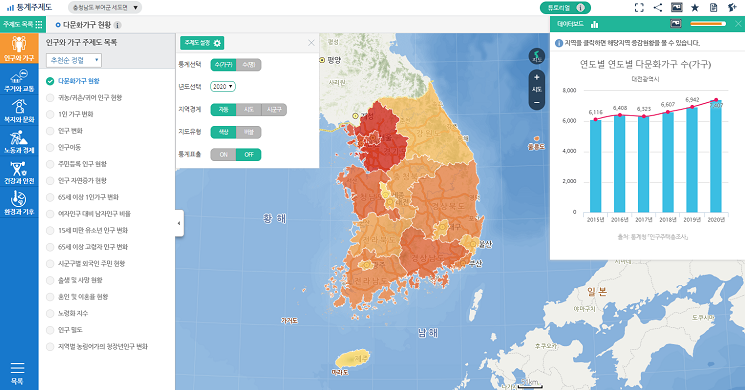Select 혼인 및 이혼율 현황 option
Viewport: 745px width, 390px height.
point(50,297)
